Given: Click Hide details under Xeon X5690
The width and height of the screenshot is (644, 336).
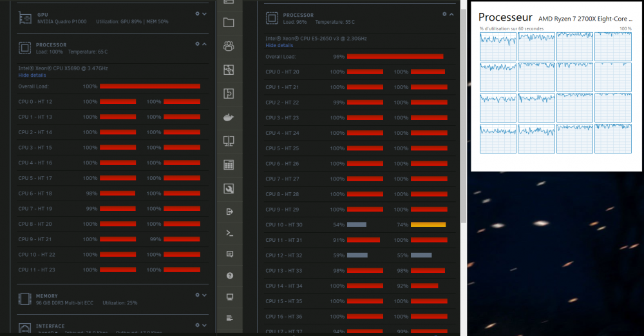Looking at the screenshot, I should (x=32, y=75).
